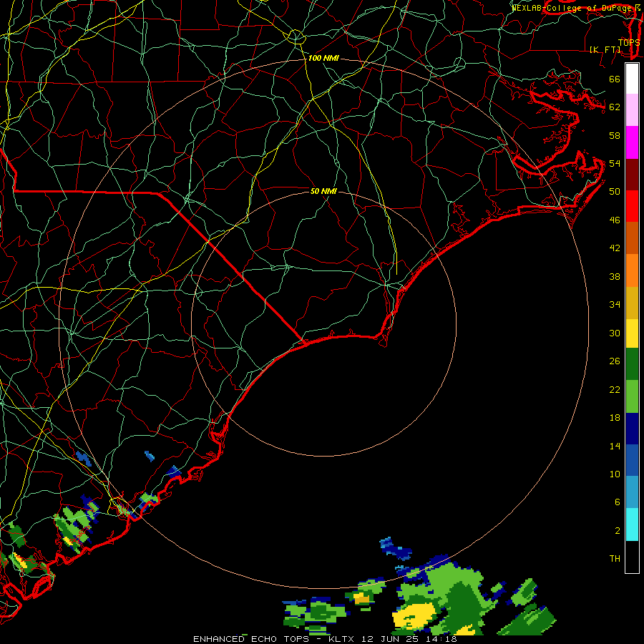Select the dark orange legend swatch
This screenshot has height=644, width=644.
(x=632, y=238)
